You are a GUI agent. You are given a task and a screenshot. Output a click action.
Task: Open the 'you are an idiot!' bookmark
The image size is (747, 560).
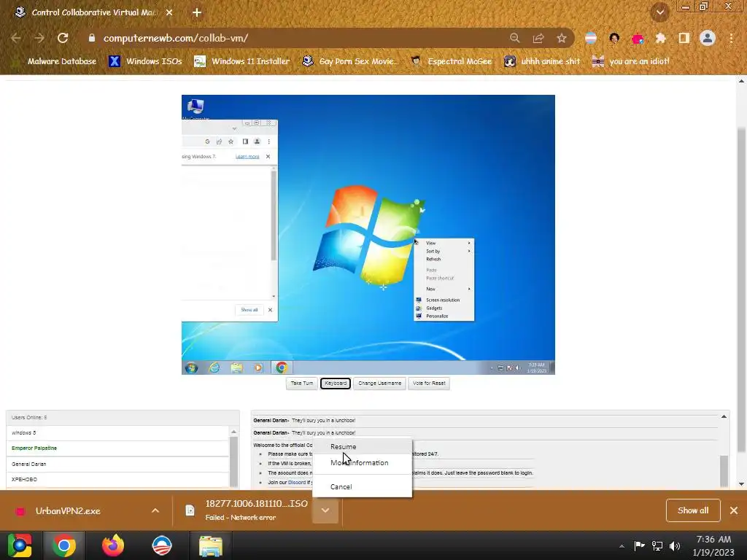631,61
